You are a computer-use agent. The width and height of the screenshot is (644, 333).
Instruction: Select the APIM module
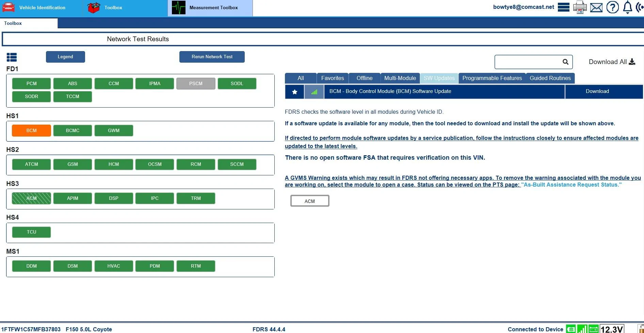[73, 198]
